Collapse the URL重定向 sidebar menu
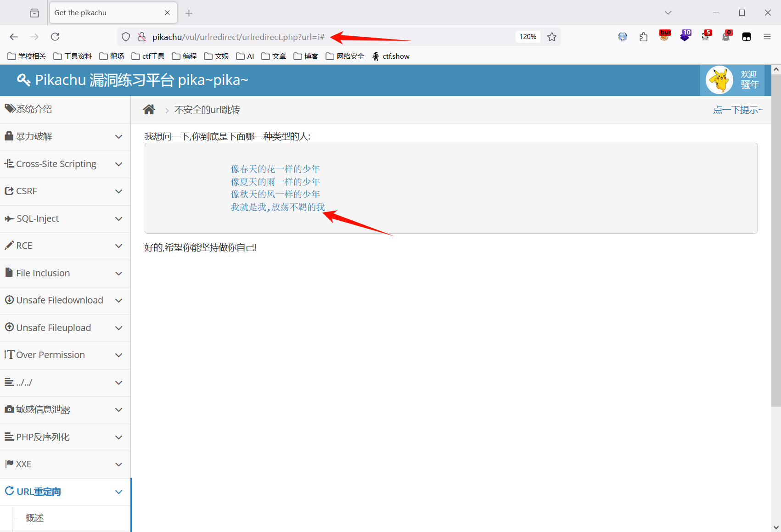Screen dimensions: 781x532 click(65, 492)
